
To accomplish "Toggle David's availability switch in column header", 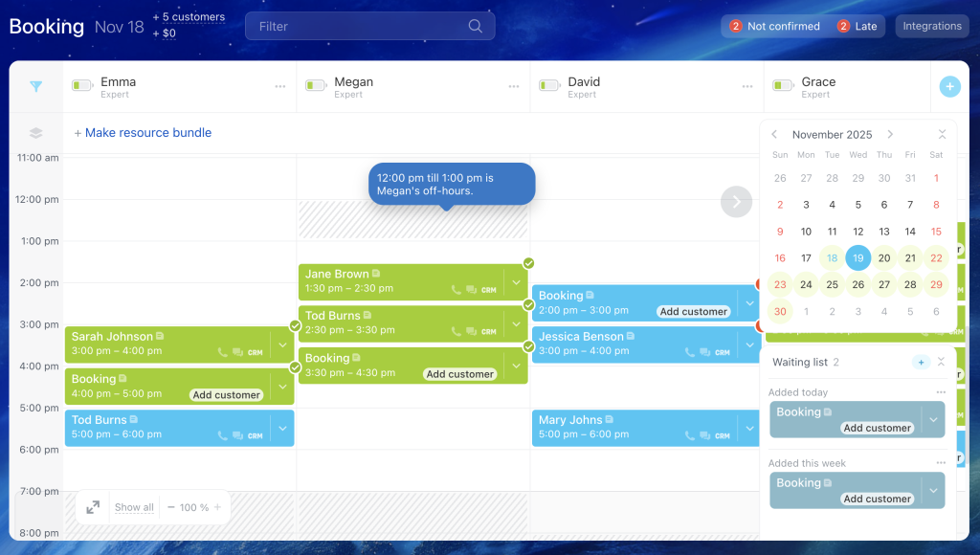I will (x=549, y=86).
